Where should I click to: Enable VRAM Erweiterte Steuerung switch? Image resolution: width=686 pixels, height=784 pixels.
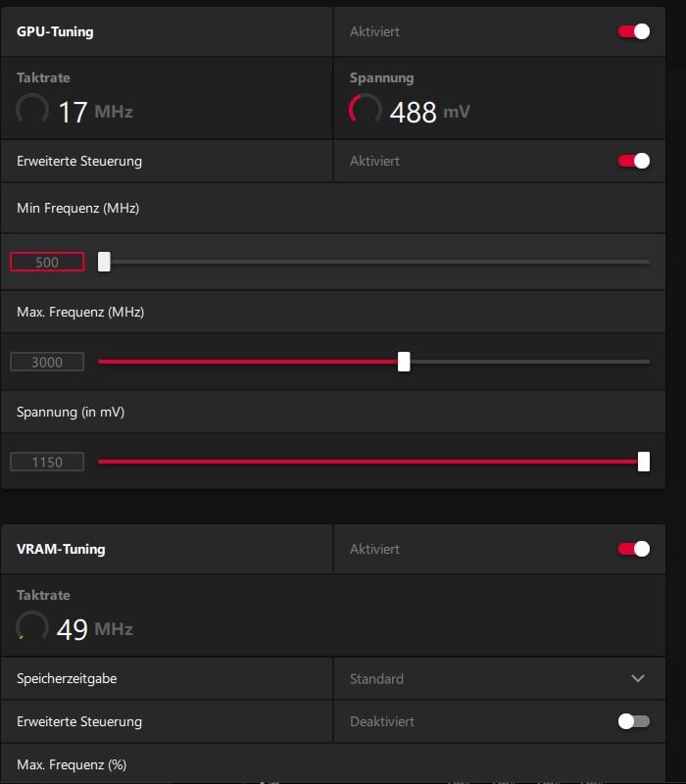(633, 721)
